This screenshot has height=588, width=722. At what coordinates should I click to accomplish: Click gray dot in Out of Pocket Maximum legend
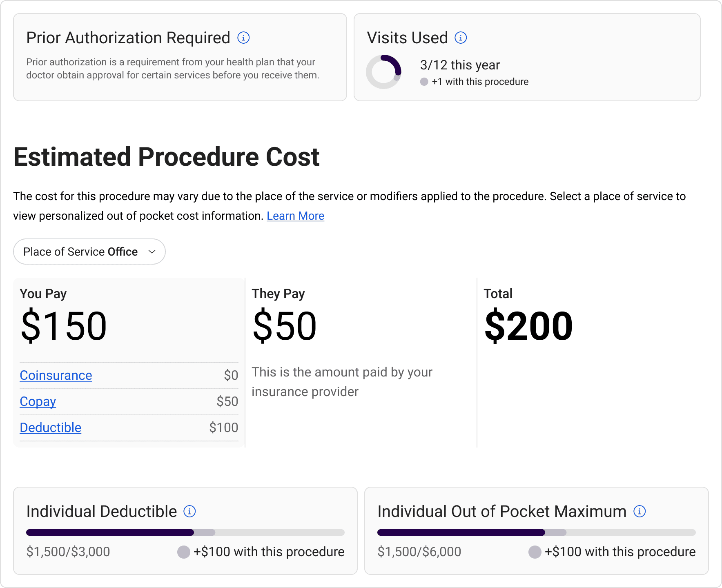pyautogui.click(x=535, y=552)
